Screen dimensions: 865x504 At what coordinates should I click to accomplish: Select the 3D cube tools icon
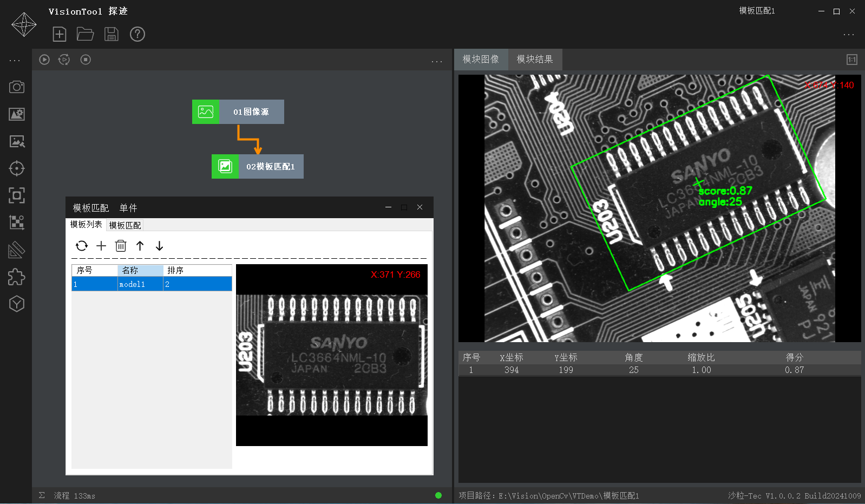pos(17,304)
